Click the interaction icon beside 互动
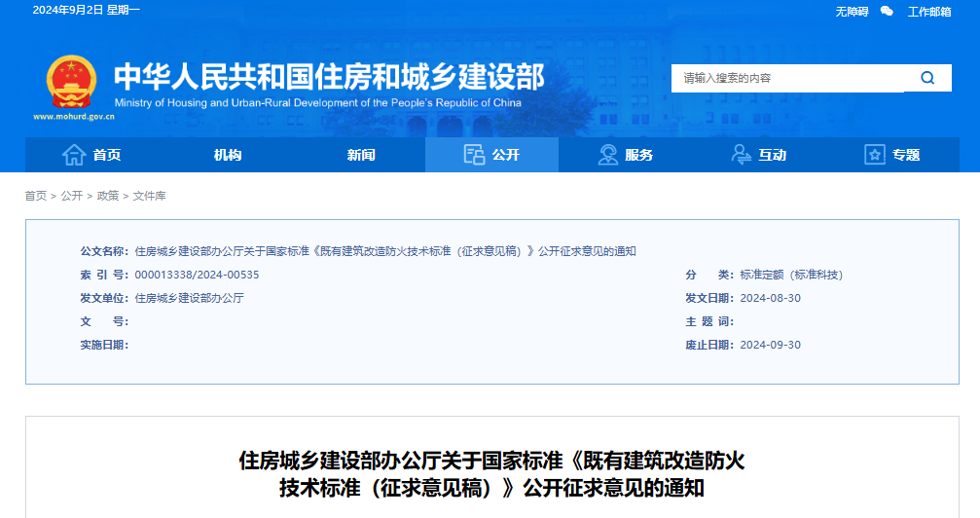The height and width of the screenshot is (518, 980). (742, 155)
